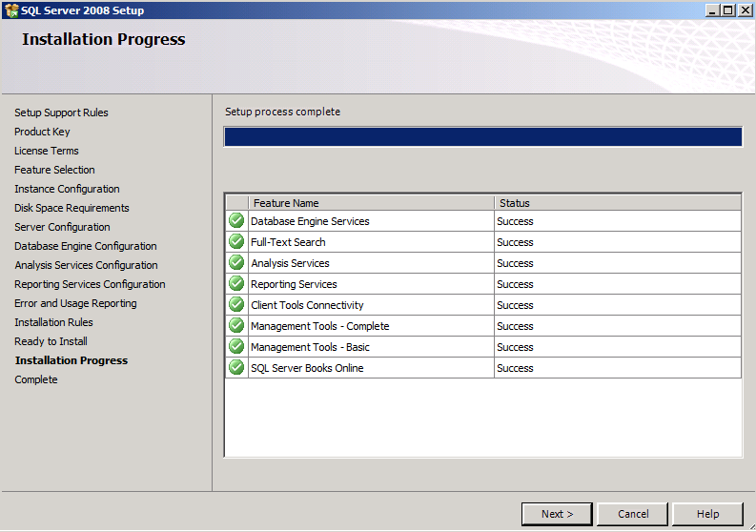This screenshot has width=756, height=532.
Task: Click the check icon for Management Tools - Complete
Action: [236, 325]
